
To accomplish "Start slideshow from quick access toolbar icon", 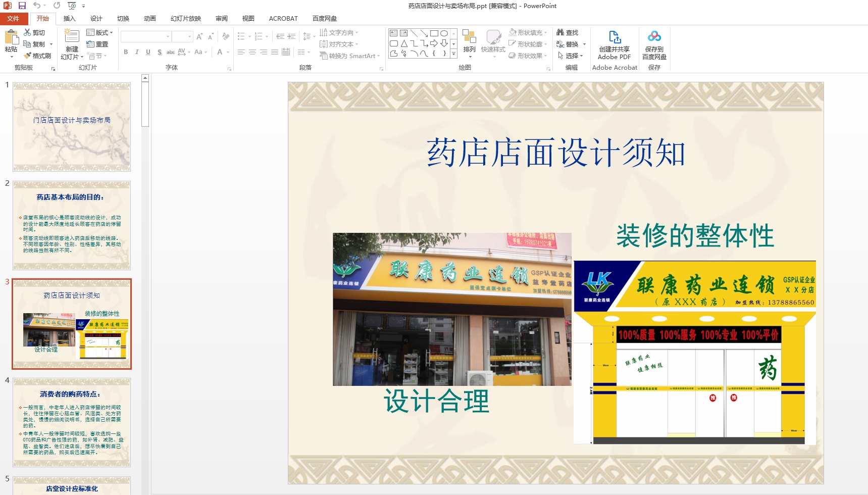I will point(72,6).
